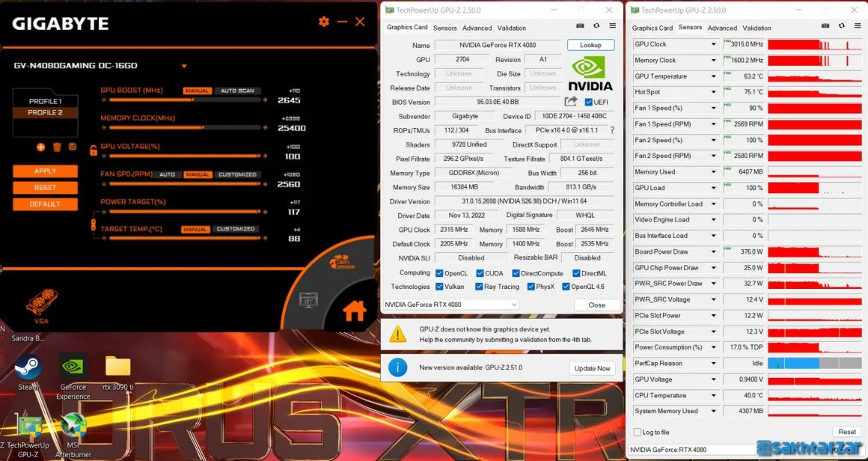Toggle the DirectCompute checkbox
Viewport: 868px width, 461px height.
pyautogui.click(x=516, y=273)
